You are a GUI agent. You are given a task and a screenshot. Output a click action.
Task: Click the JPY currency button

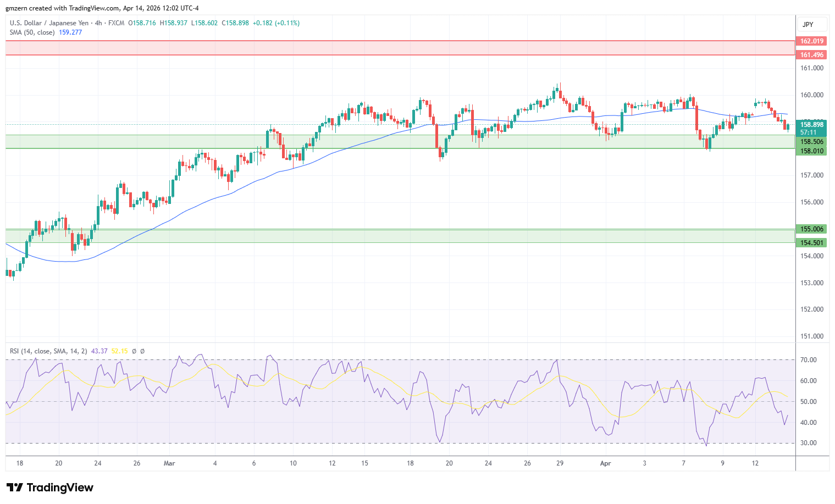(x=812, y=25)
